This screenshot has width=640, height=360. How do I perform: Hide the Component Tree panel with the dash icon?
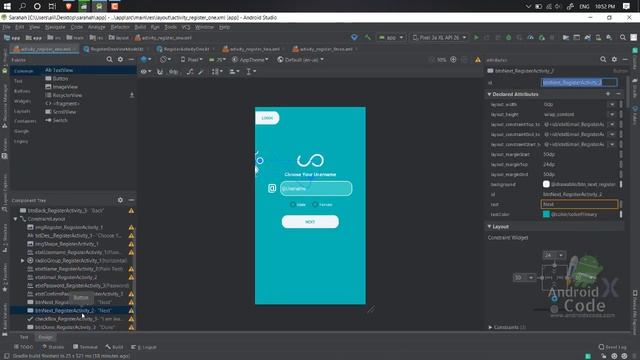pyautogui.click(x=131, y=200)
